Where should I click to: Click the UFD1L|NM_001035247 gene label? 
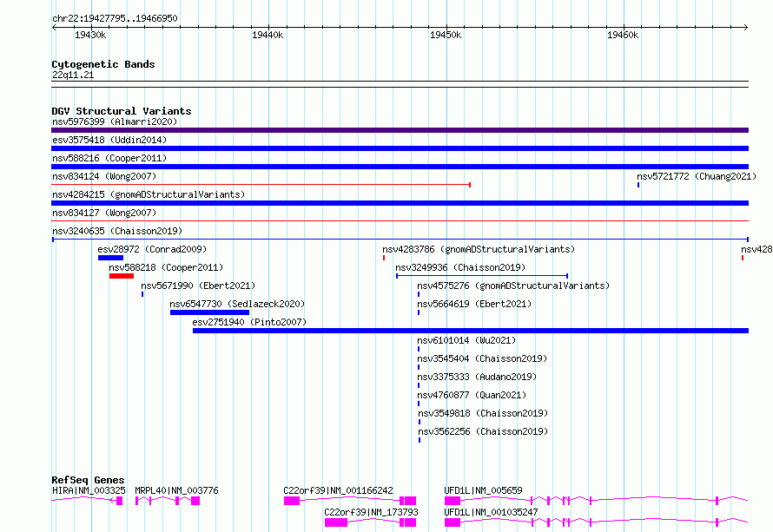click(491, 512)
